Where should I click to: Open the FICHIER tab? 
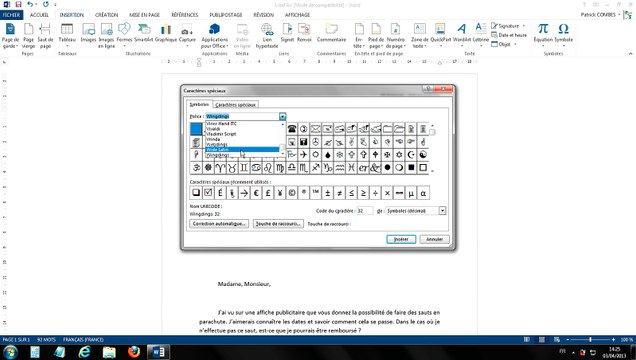(12, 15)
